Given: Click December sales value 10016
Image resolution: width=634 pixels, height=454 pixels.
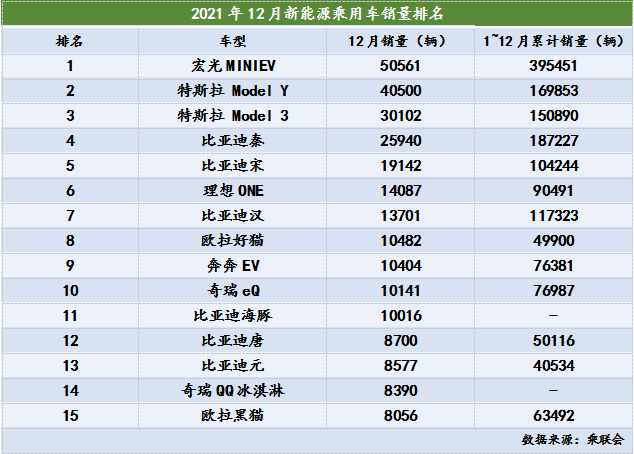Looking at the screenshot, I should coord(400,316).
